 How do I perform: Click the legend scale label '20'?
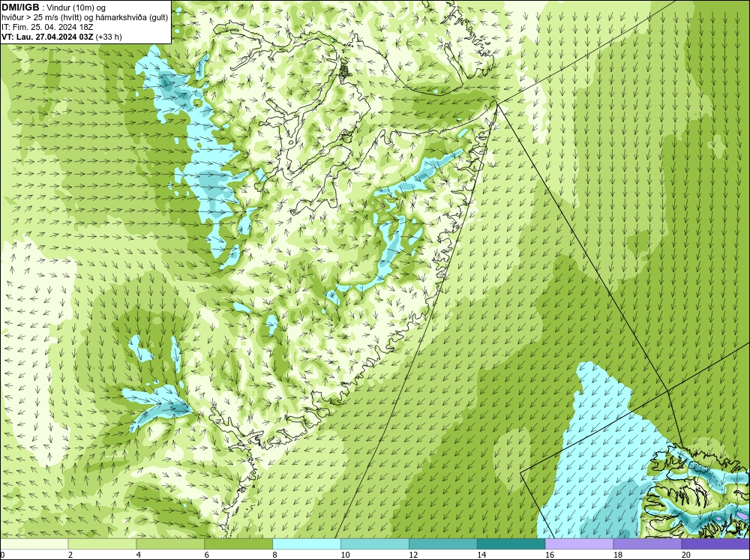coord(686,555)
